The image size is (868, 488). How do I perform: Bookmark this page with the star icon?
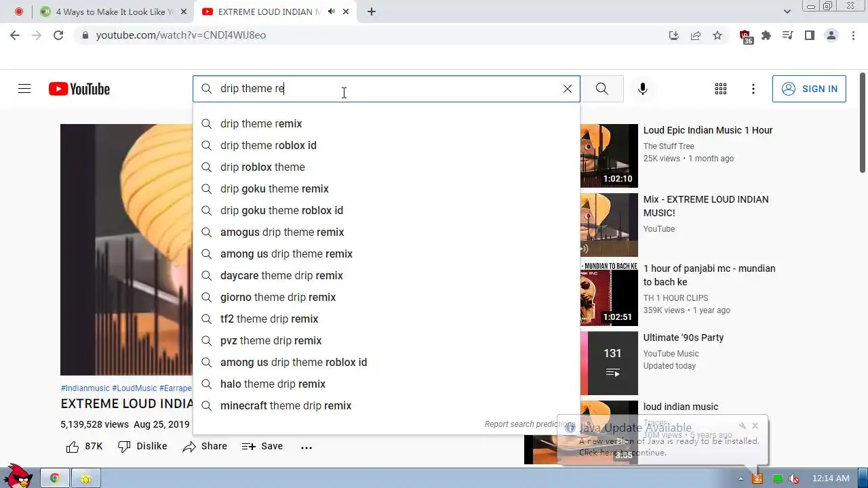click(x=717, y=35)
